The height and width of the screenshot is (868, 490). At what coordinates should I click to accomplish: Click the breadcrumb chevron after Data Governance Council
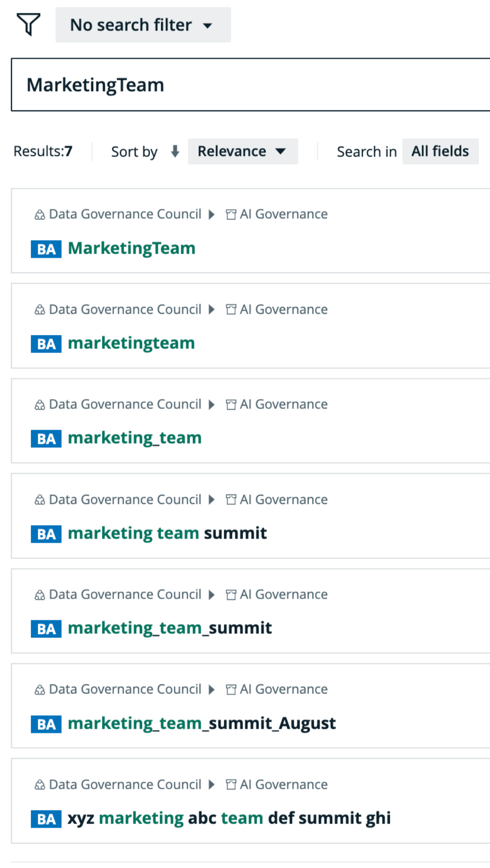(x=212, y=214)
